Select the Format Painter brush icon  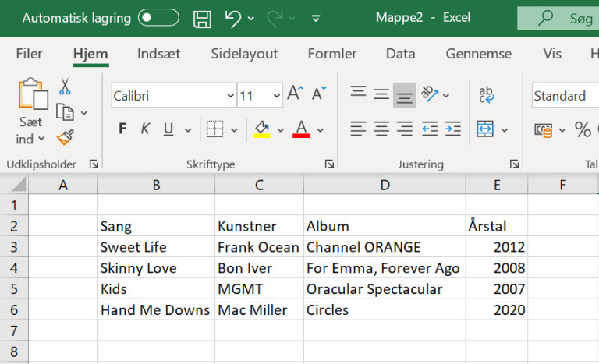point(66,138)
